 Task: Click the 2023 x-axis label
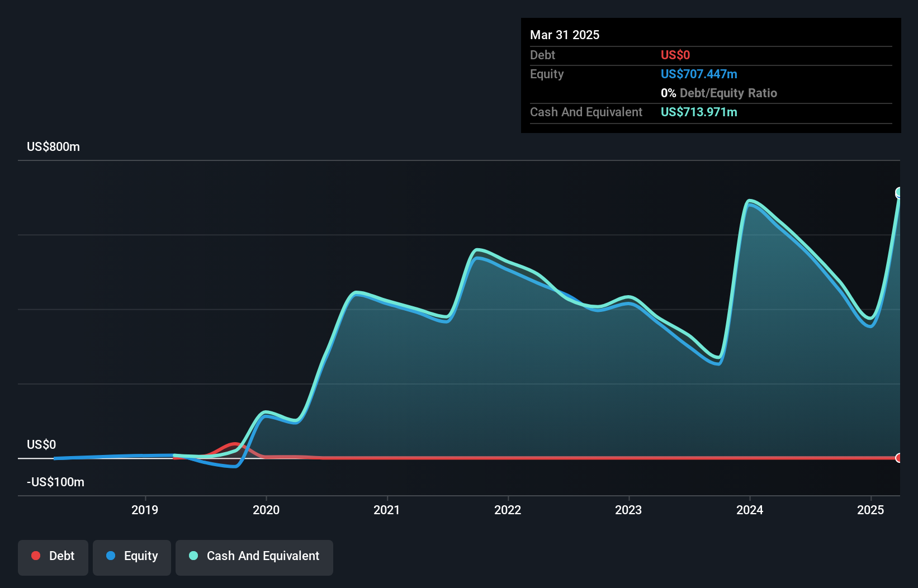[628, 510]
